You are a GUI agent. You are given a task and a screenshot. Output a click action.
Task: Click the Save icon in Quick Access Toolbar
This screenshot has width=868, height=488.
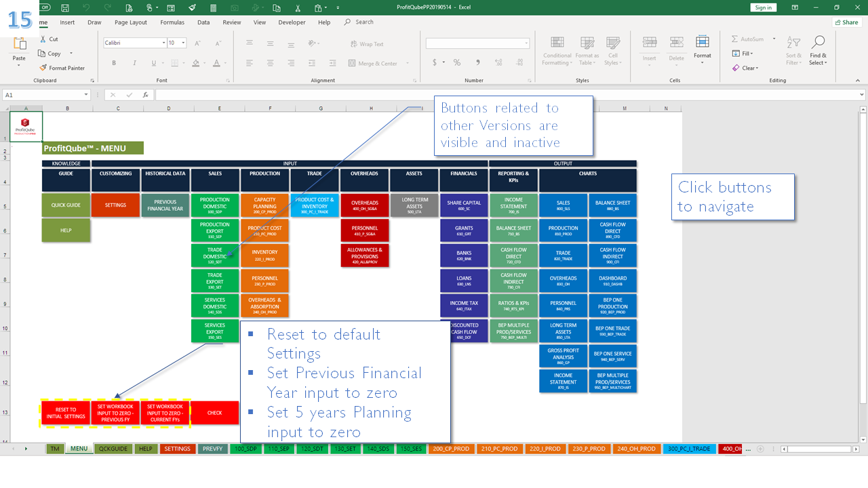pos(64,7)
